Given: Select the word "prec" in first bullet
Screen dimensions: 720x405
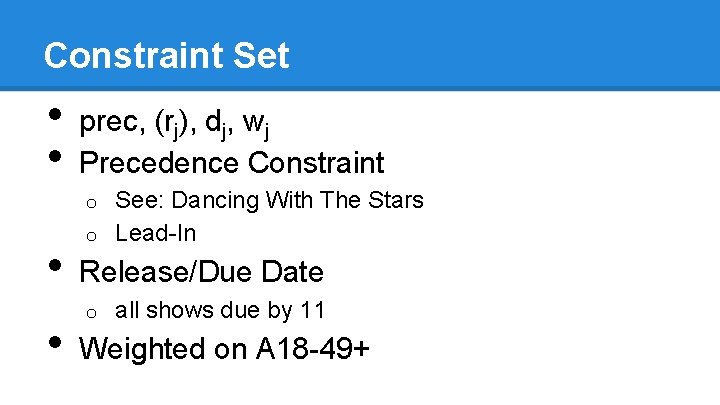Looking at the screenshot, I should point(108,124).
